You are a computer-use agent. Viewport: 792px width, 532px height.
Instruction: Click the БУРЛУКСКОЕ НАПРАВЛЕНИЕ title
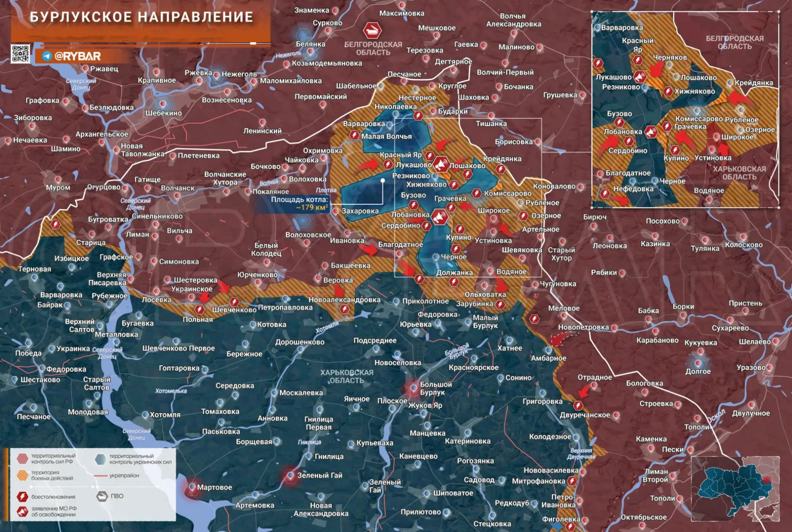pos(141,17)
